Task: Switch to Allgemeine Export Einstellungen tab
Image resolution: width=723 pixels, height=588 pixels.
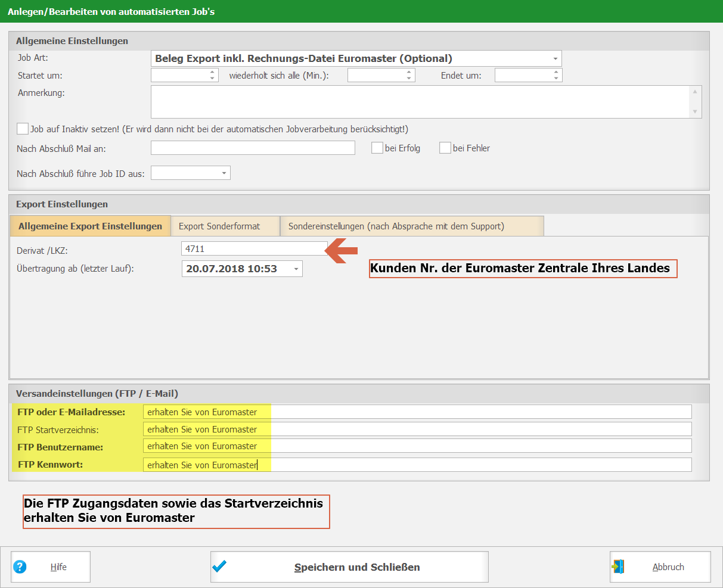Action: pyautogui.click(x=90, y=226)
